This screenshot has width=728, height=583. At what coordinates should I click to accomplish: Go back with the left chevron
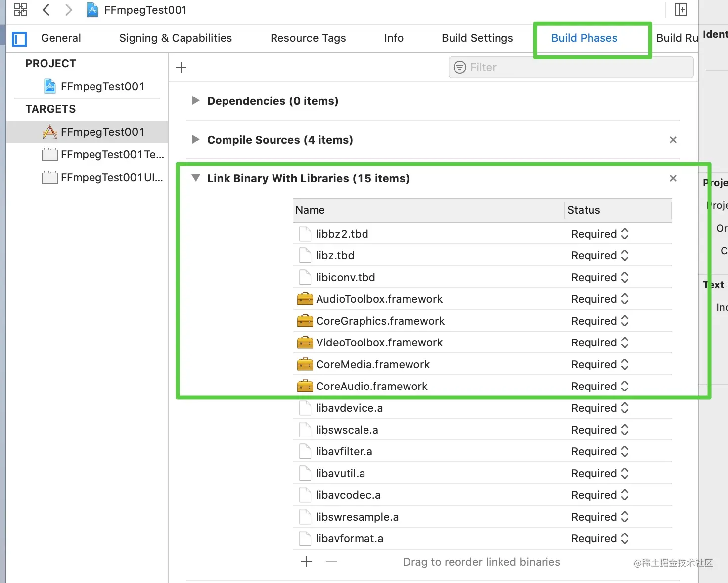46,10
